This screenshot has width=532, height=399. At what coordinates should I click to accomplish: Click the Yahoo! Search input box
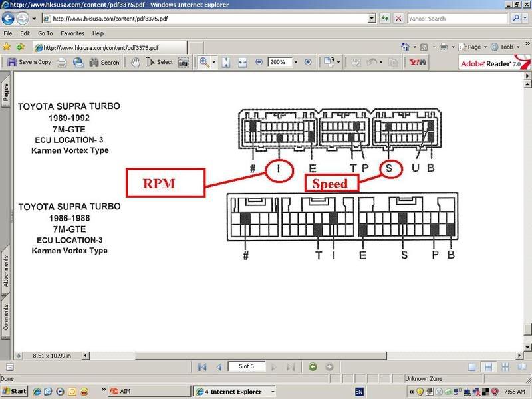click(x=458, y=19)
